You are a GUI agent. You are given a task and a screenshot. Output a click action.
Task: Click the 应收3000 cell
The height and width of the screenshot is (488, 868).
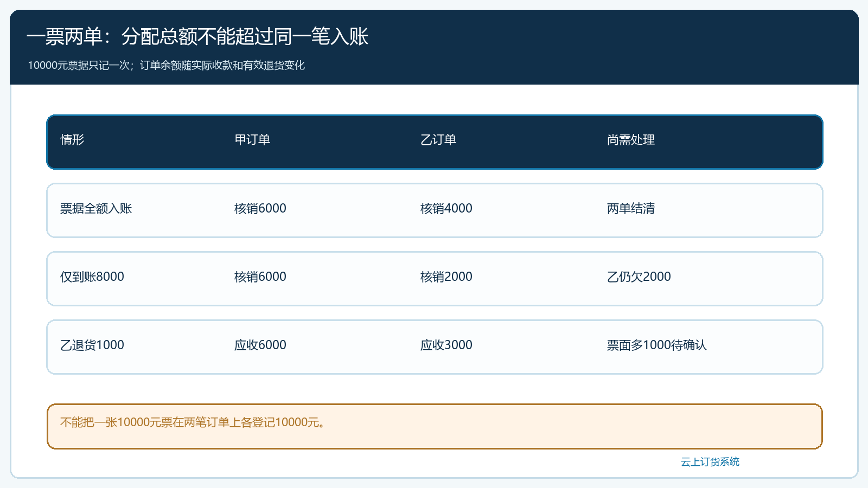click(x=446, y=345)
